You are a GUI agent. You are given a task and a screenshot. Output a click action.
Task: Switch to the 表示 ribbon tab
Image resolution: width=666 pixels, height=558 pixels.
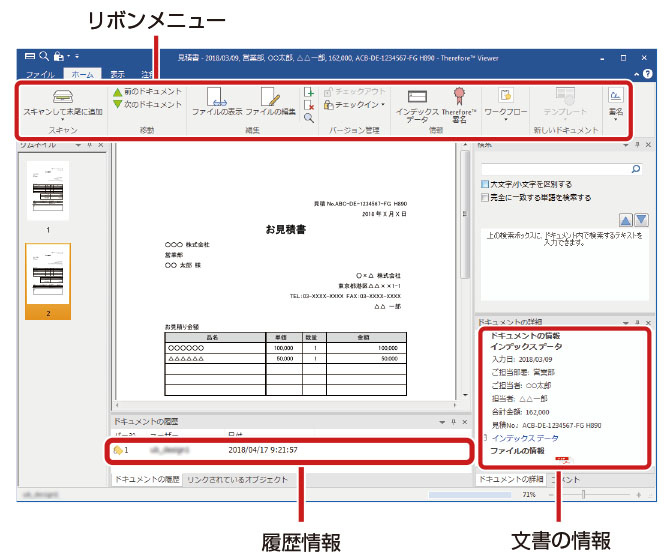pyautogui.click(x=117, y=74)
